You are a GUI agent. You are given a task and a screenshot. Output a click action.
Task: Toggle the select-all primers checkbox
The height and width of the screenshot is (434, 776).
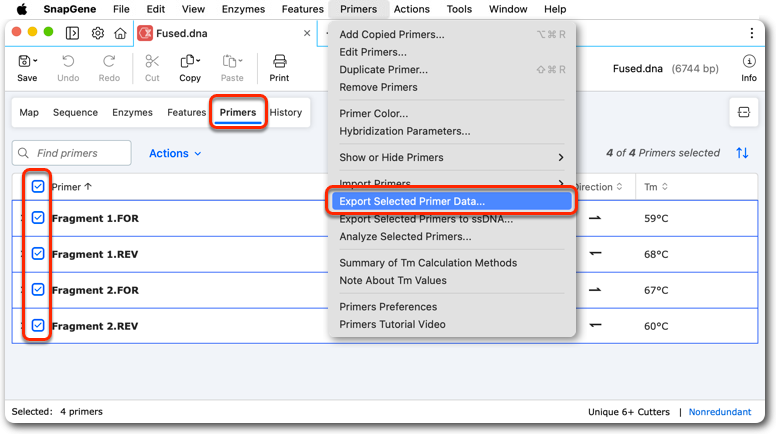coord(38,187)
